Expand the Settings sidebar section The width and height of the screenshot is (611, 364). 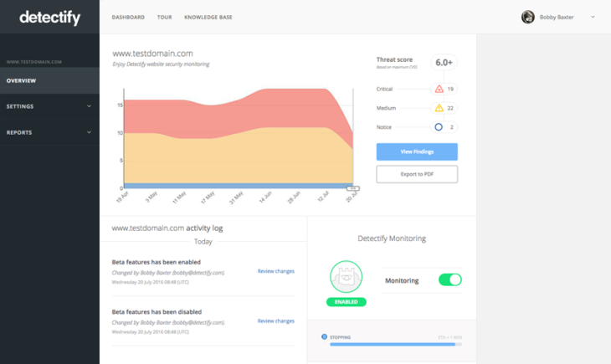tap(49, 106)
